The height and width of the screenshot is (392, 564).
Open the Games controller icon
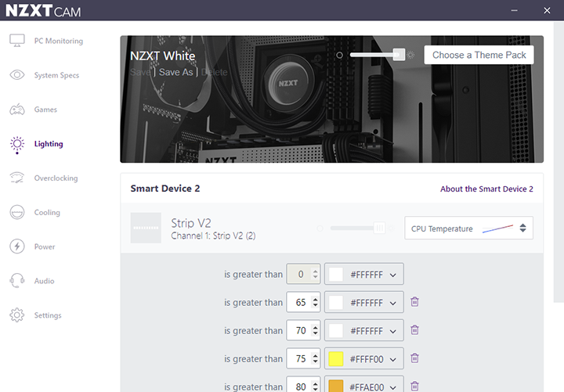click(16, 110)
